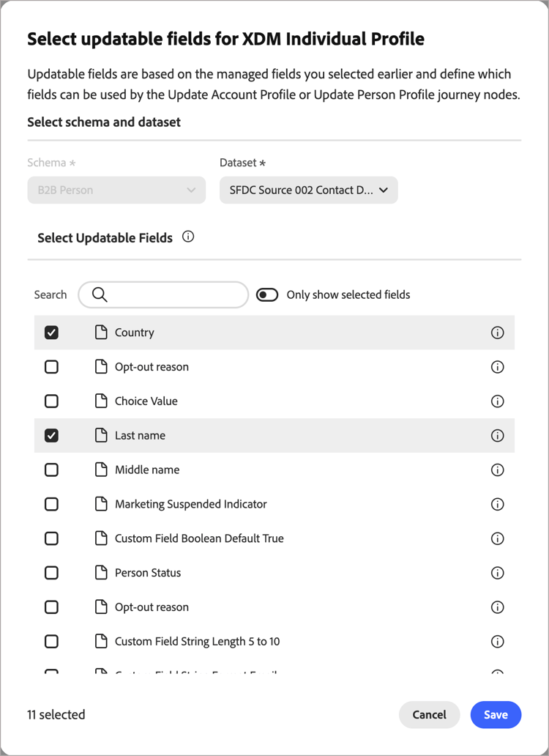This screenshot has height=756, width=549.
Task: Open info tooltip for Marketing Suspended Indicator
Action: coord(497,504)
